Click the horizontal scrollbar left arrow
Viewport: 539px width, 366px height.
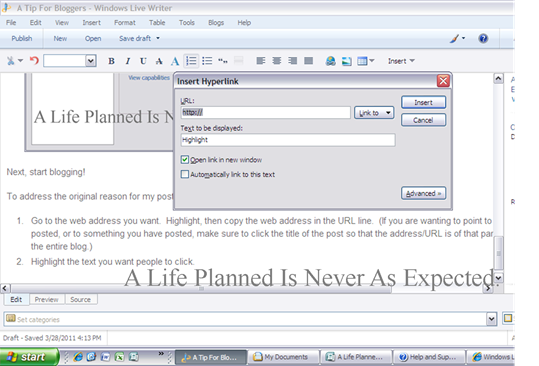tap(5, 288)
